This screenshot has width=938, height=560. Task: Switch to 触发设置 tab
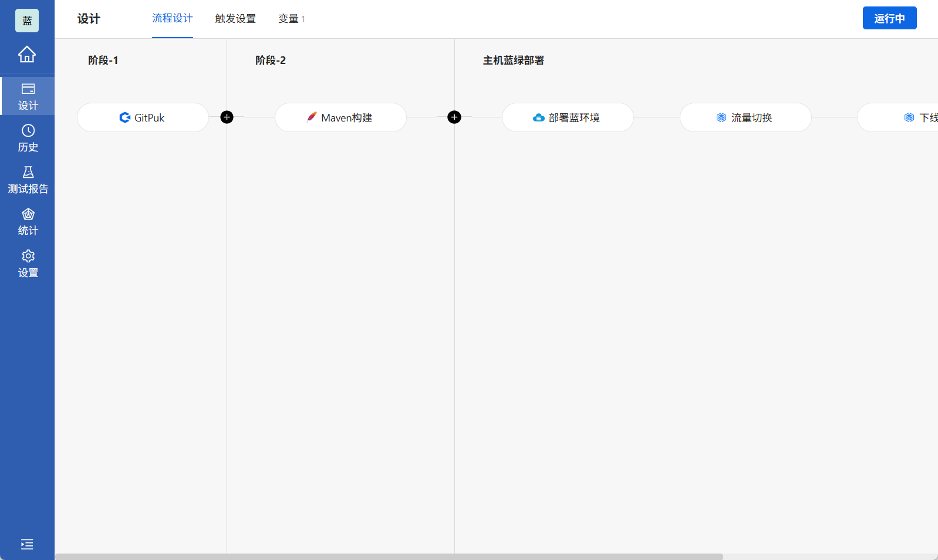tap(235, 19)
